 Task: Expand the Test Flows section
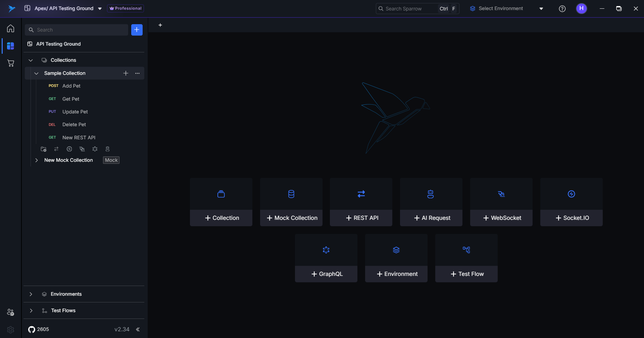point(31,311)
